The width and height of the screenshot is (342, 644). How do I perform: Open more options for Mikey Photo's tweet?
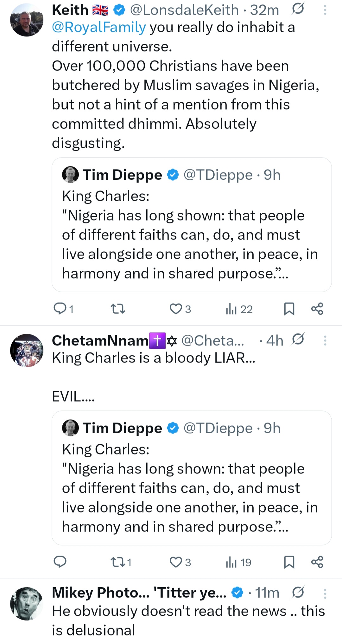pyautogui.click(x=325, y=593)
